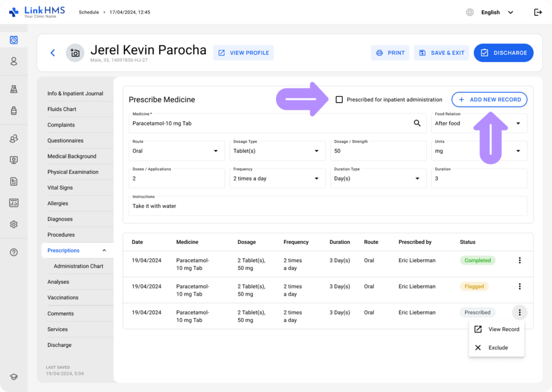Image resolution: width=552 pixels, height=392 pixels.
Task: Choose View Record in the context menu
Action: point(498,330)
